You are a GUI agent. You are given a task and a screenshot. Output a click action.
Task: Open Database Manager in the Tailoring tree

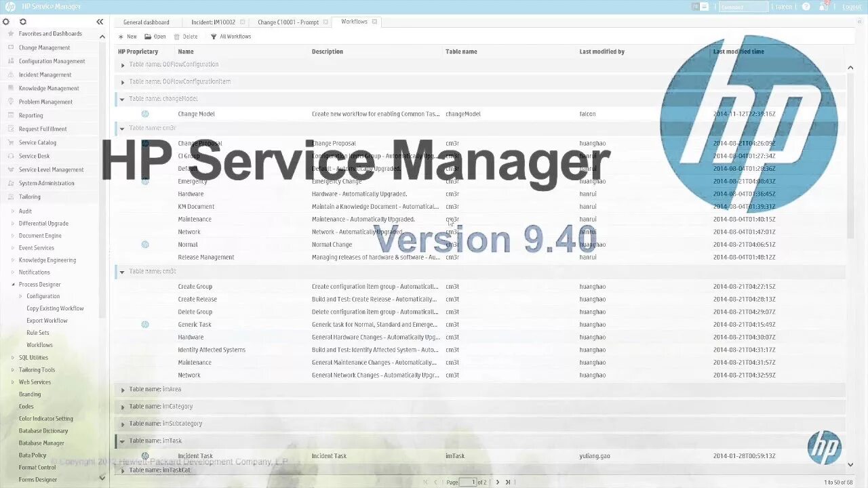41,443
